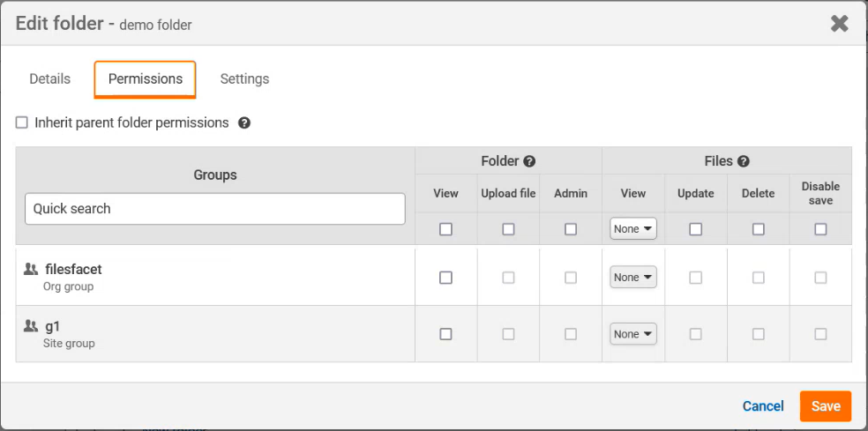Close the Edit folder dialog
868x431 pixels.
coord(839,24)
